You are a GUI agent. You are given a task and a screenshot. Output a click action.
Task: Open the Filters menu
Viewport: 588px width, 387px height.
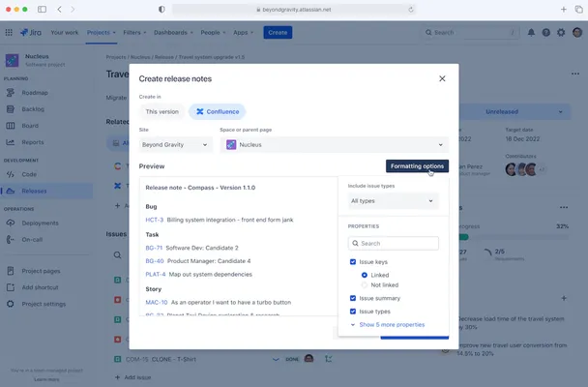[134, 33]
